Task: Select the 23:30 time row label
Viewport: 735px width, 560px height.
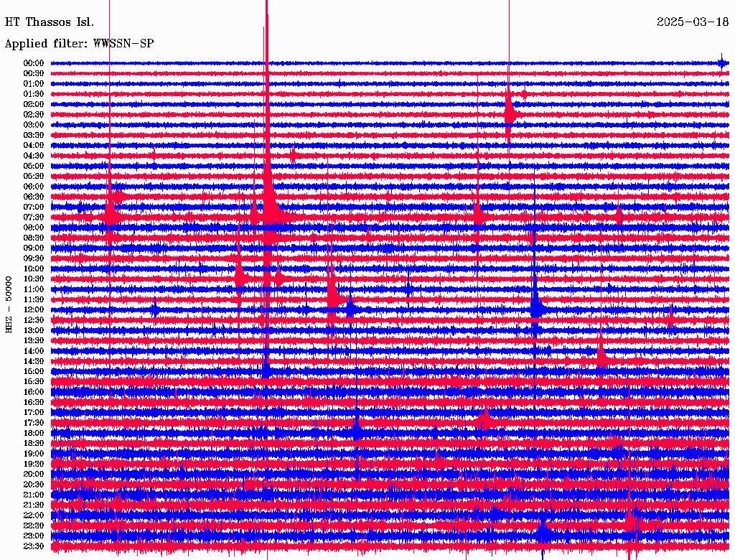Action: (x=34, y=546)
